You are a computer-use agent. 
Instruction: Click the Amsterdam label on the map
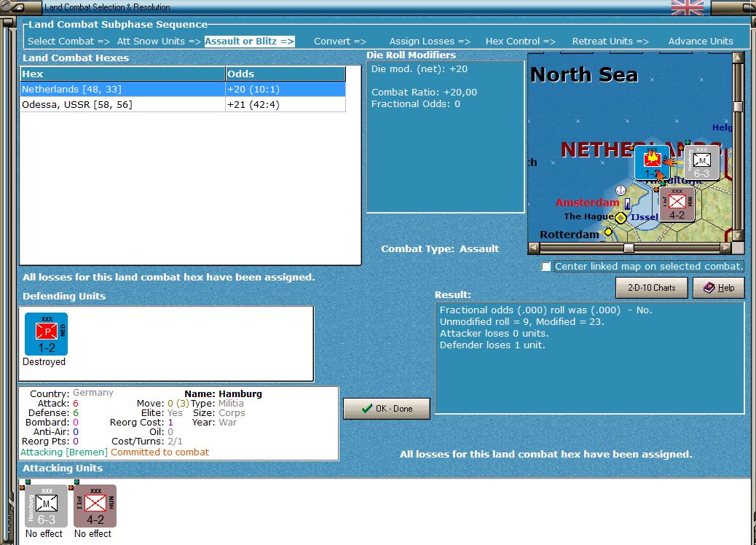pos(587,203)
